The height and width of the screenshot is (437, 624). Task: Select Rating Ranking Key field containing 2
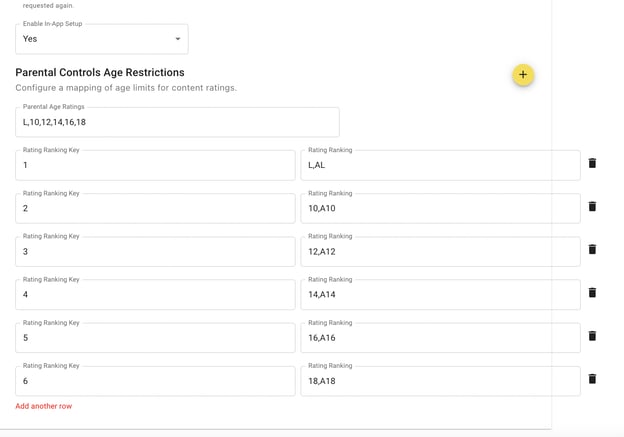(155, 208)
